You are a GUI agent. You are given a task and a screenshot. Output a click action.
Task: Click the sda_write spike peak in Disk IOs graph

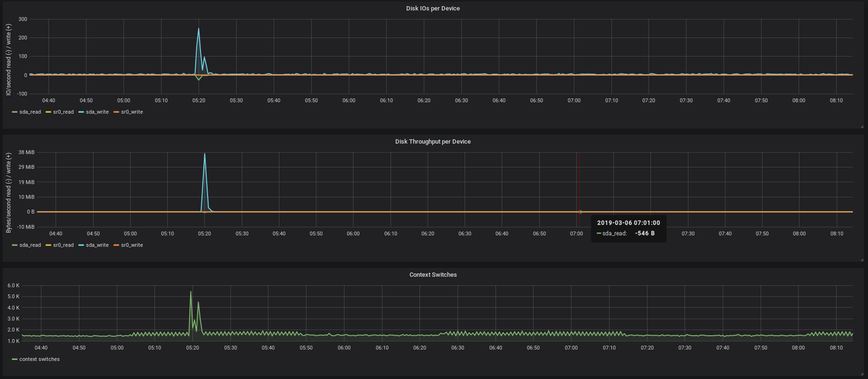click(199, 29)
